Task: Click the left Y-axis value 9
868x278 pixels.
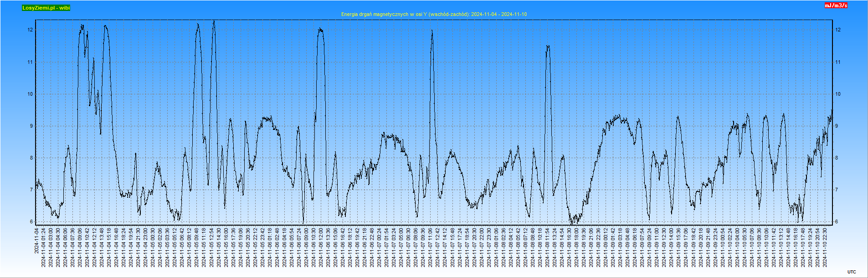Action: [x=31, y=126]
